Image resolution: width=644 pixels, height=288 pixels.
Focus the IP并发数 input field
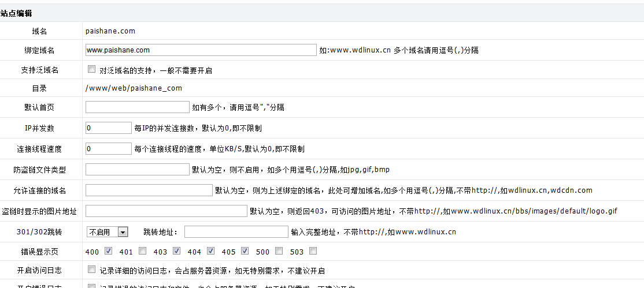click(108, 128)
